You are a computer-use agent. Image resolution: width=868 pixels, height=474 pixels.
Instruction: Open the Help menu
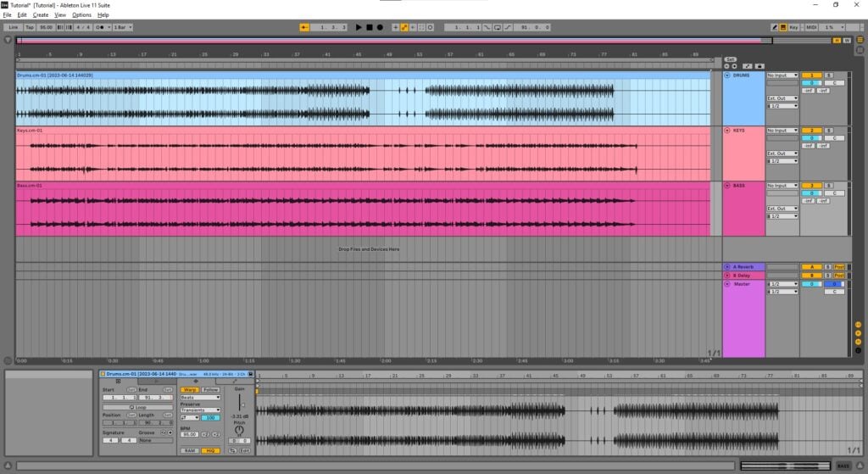point(103,15)
